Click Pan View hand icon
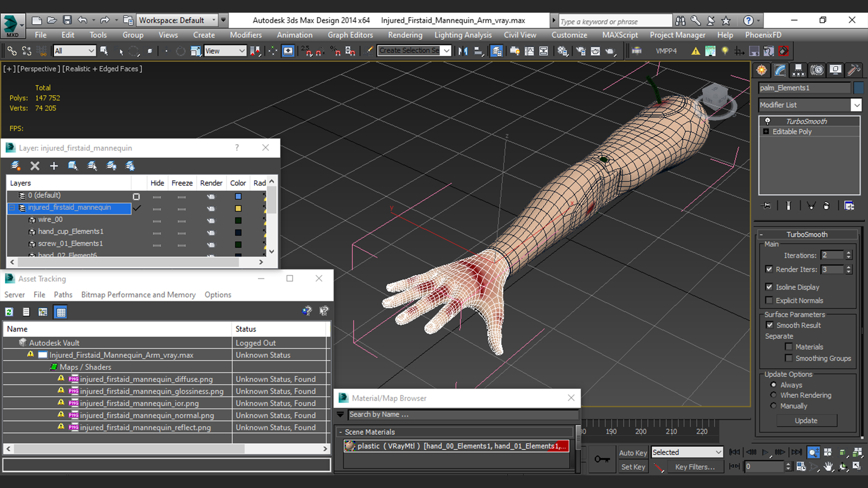Image resolution: width=868 pixels, height=488 pixels. pos(828,467)
